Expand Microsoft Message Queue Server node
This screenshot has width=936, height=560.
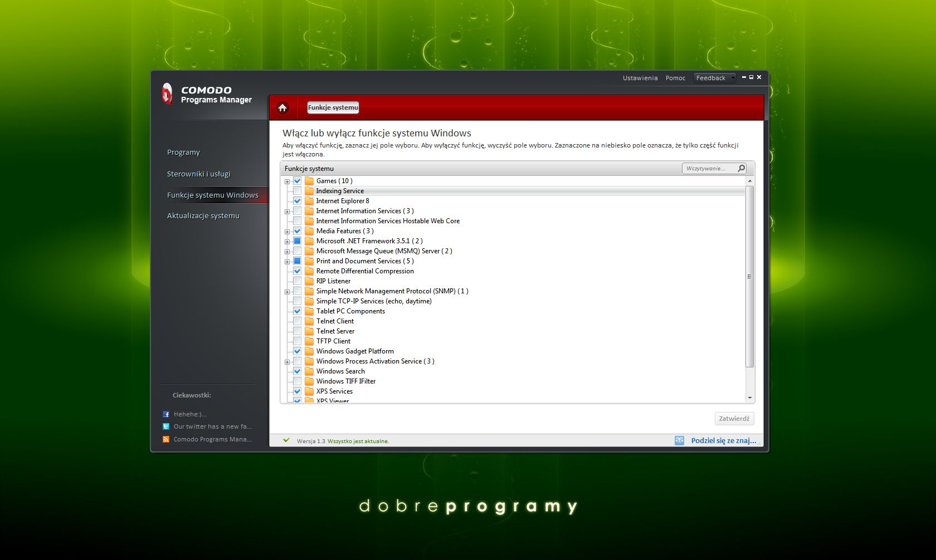click(x=287, y=252)
